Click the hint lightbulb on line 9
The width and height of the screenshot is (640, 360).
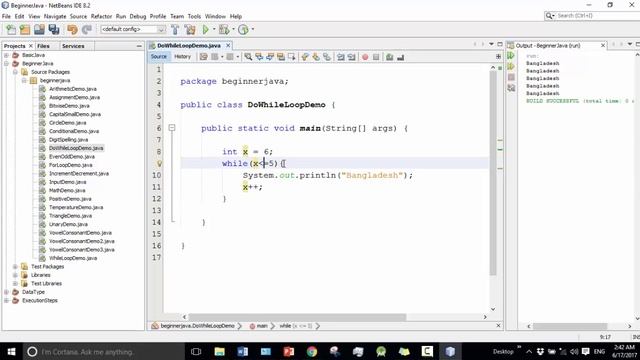click(x=159, y=164)
